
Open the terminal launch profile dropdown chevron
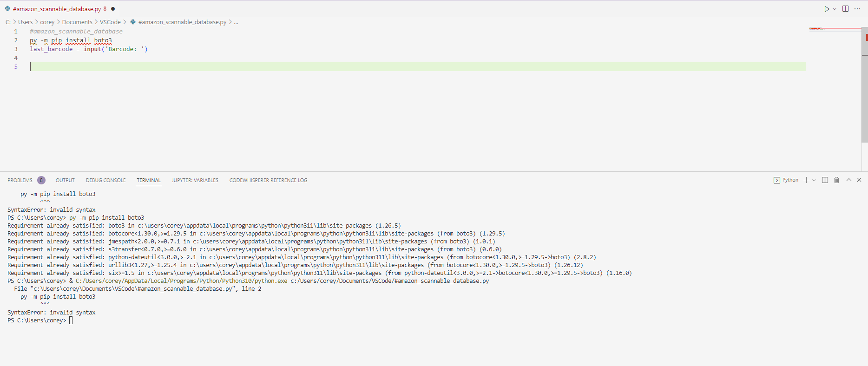(x=814, y=180)
